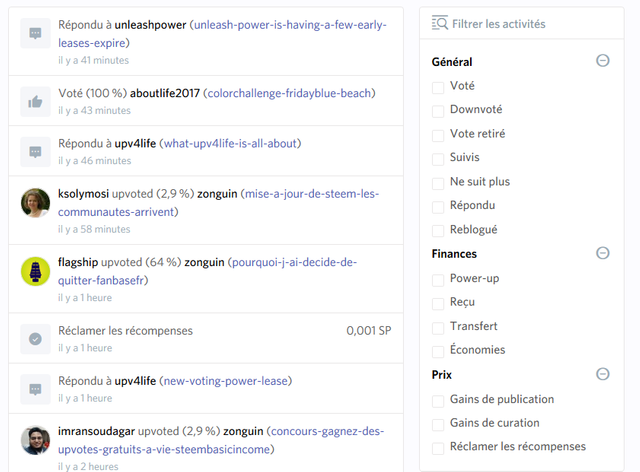Open imransoudagar username link
The image size is (640, 472).
point(96,432)
